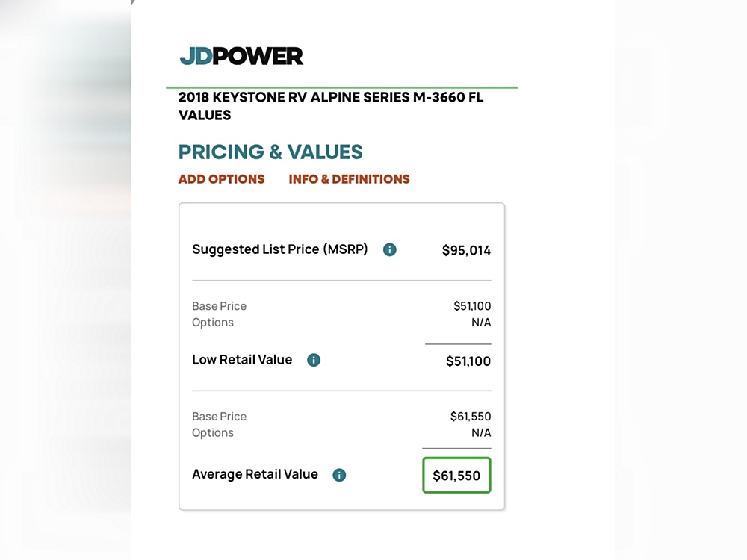The height and width of the screenshot is (560, 747).
Task: Show info for Average Retail Value
Action: (339, 475)
